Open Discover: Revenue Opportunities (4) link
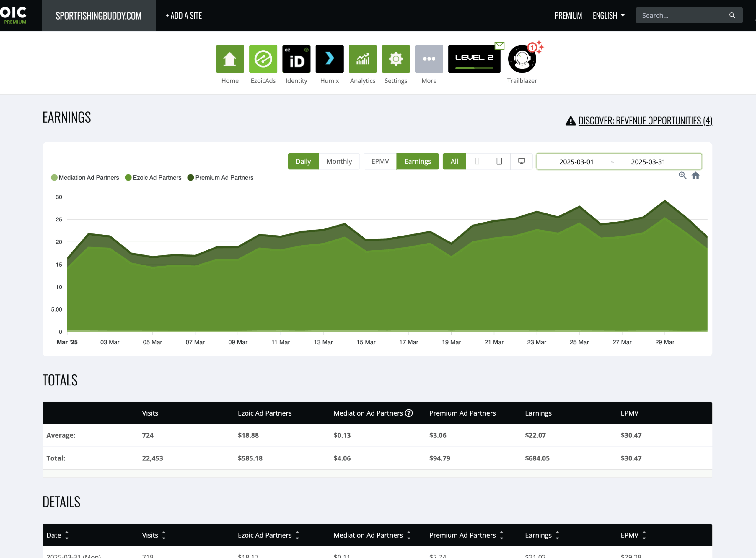This screenshot has height=558, width=756. [645, 121]
